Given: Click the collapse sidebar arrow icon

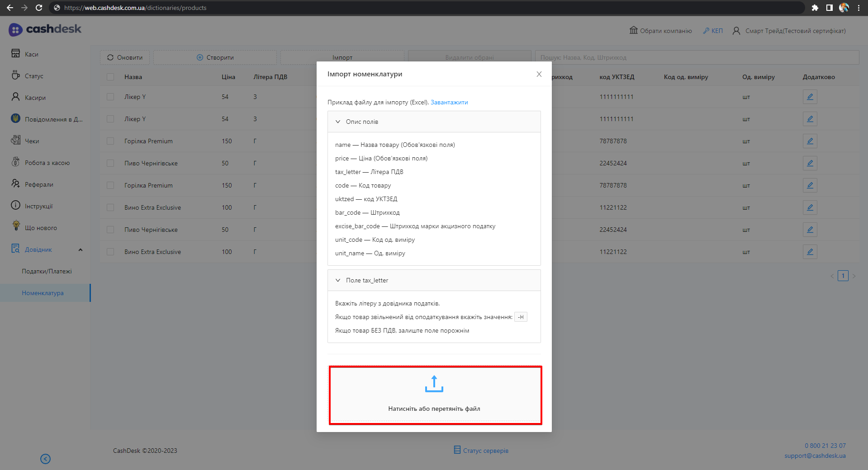Looking at the screenshot, I should tap(45, 459).
